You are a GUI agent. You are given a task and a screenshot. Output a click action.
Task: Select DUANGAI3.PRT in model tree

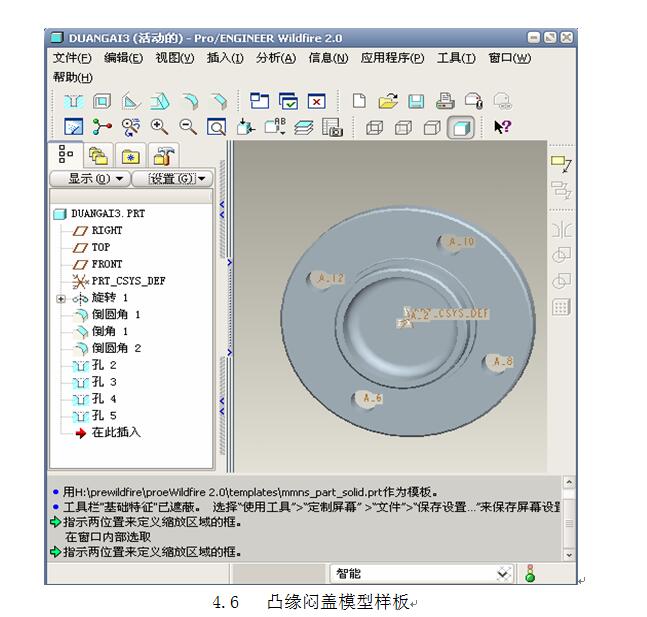100,214
